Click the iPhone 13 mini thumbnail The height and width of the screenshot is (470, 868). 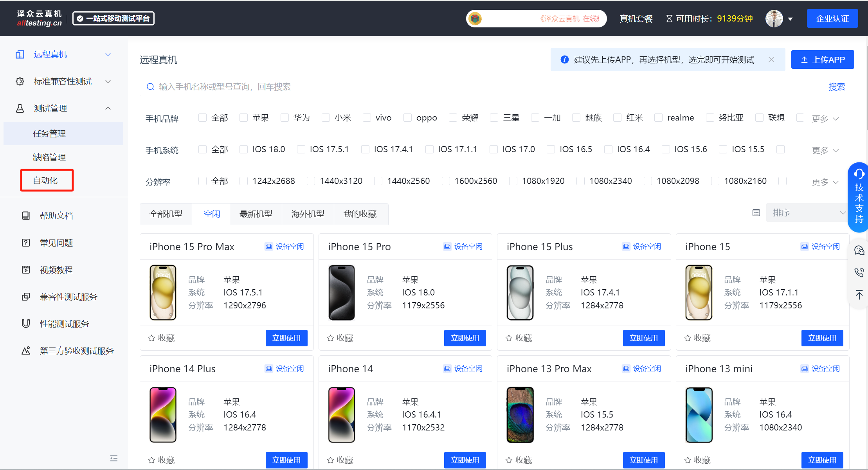coord(699,415)
